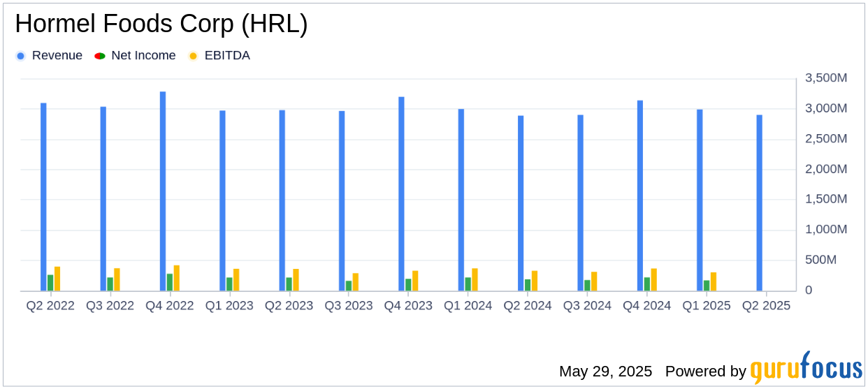Click the May 29, 2025 date text
The image size is (868, 389).
605,372
